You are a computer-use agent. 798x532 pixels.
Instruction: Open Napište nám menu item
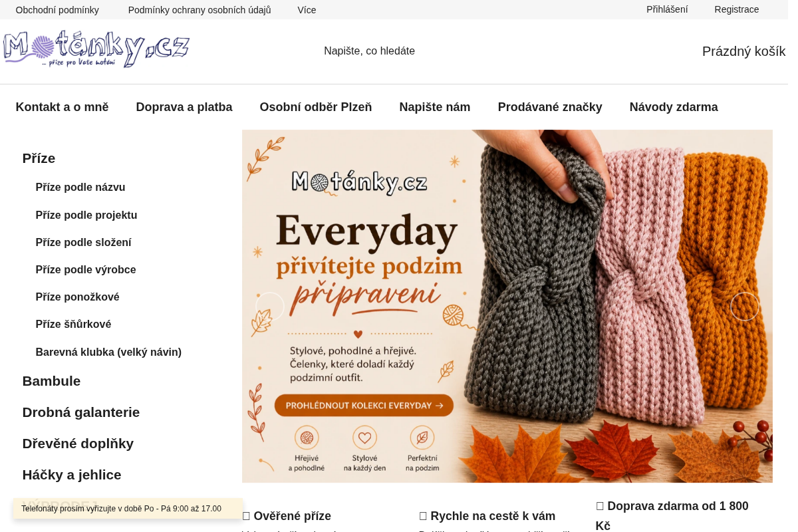coord(435,107)
